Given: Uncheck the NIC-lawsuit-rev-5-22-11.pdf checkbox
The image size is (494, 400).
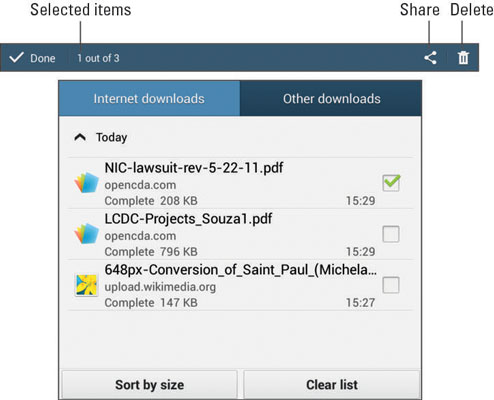Looking at the screenshot, I should pos(391,182).
